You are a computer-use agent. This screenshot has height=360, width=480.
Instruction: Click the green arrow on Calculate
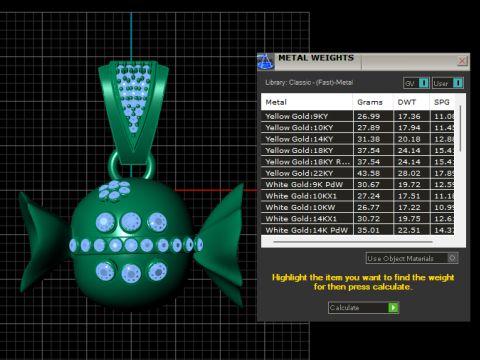(393, 307)
